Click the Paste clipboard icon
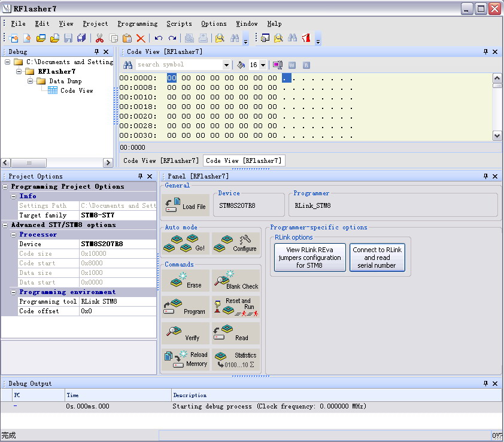Viewport: 504px width, 442px height. (127, 38)
